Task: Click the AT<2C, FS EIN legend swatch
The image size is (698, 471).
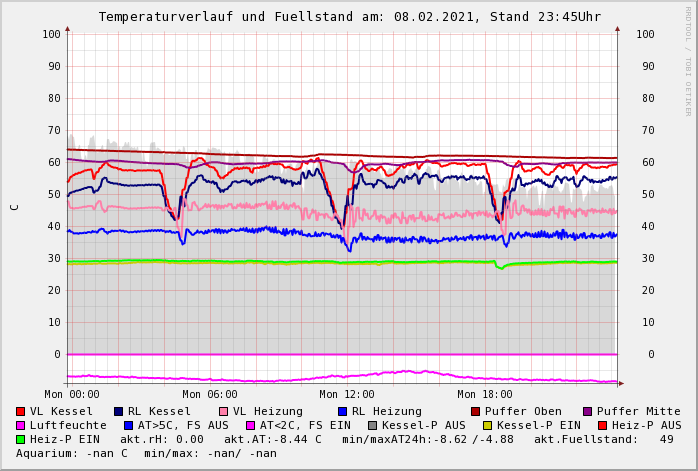Action: coord(250,426)
